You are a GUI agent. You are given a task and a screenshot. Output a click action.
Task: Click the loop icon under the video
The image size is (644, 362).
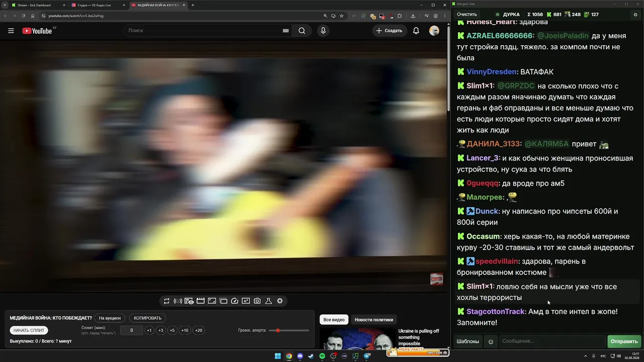(x=167, y=301)
